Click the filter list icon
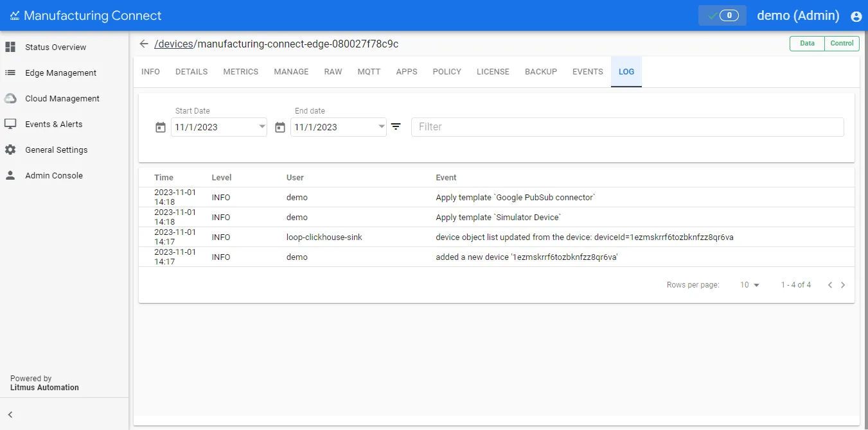The height and width of the screenshot is (430, 868). coord(396,126)
